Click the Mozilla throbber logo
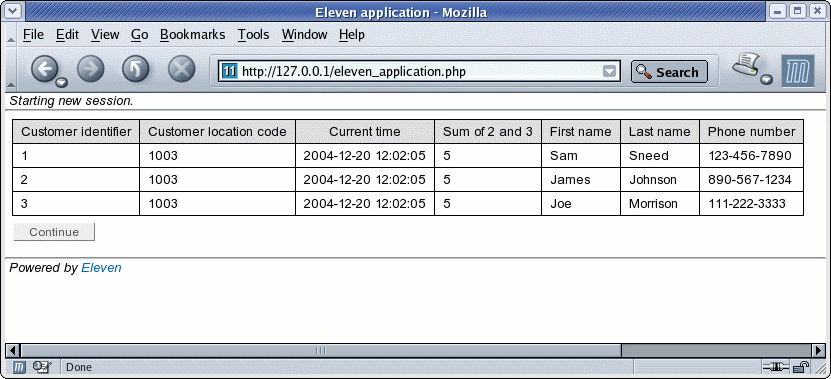 point(798,71)
